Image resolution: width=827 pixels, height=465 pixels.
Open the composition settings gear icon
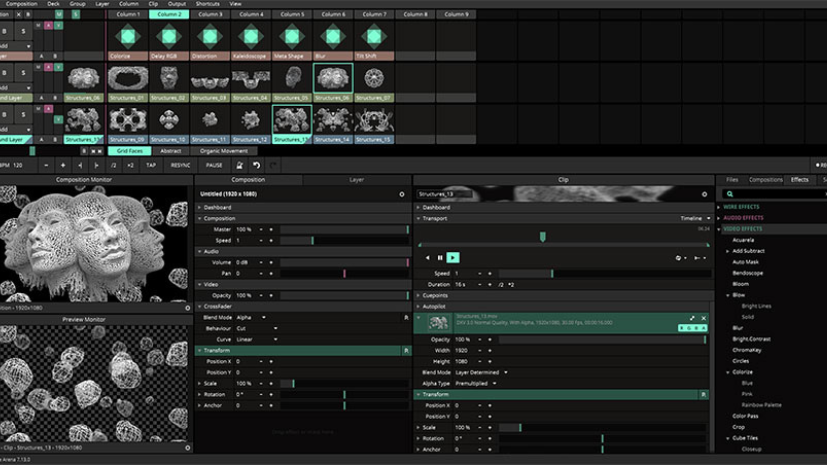click(401, 194)
